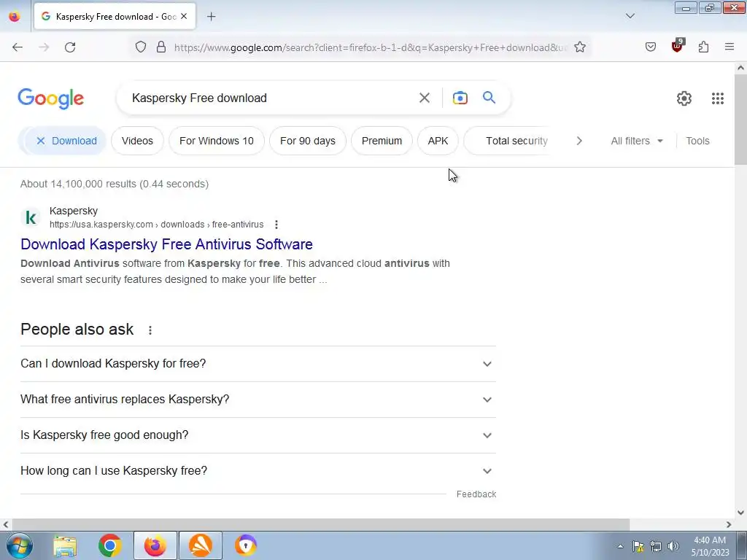Select the Premium filter chip
The image size is (747, 560).
(x=382, y=141)
